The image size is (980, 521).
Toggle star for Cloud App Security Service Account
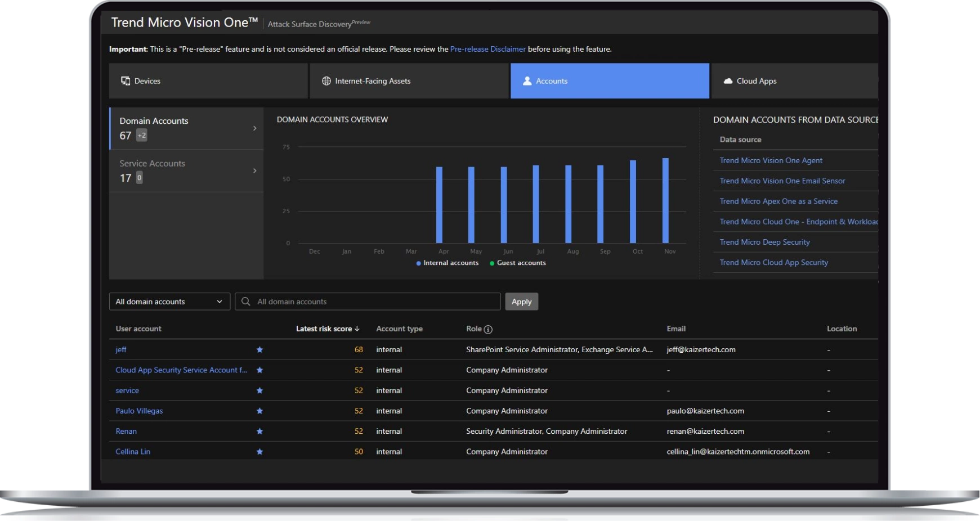coord(259,370)
